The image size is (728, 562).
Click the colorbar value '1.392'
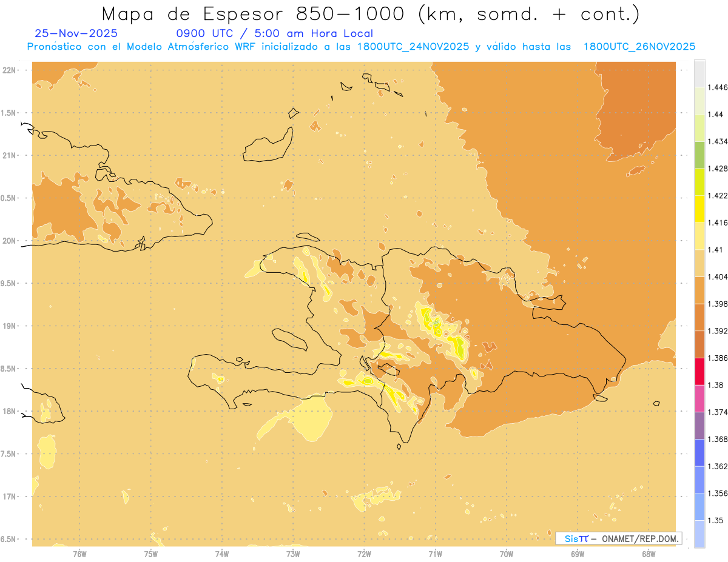[x=718, y=331]
